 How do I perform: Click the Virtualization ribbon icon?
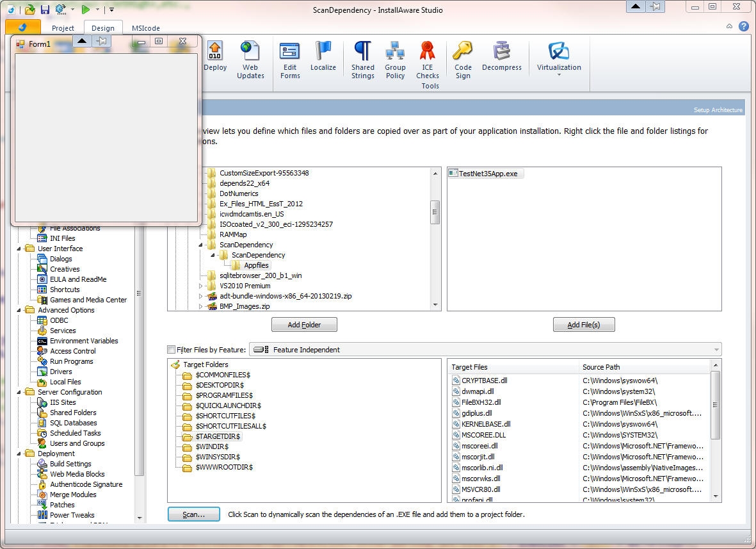559,51
